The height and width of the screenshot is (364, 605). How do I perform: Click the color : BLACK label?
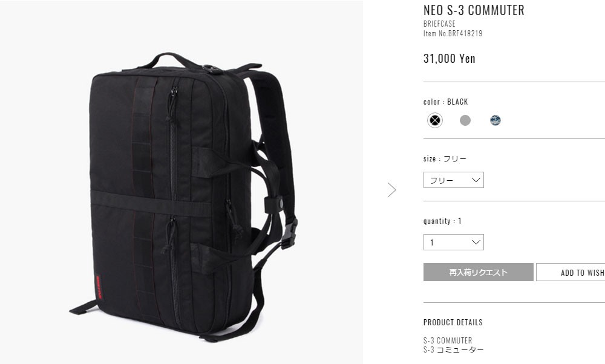(445, 102)
